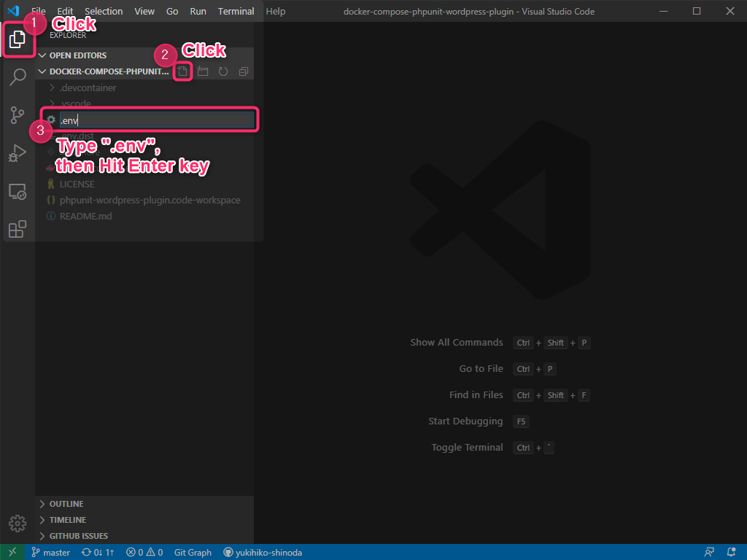
Task: Click the Refresh Explorer icon
Action: pos(222,71)
